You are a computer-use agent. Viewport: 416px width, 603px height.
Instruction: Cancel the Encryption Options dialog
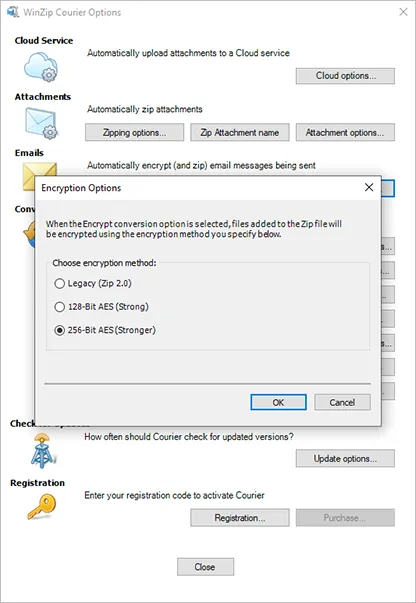[x=342, y=402]
